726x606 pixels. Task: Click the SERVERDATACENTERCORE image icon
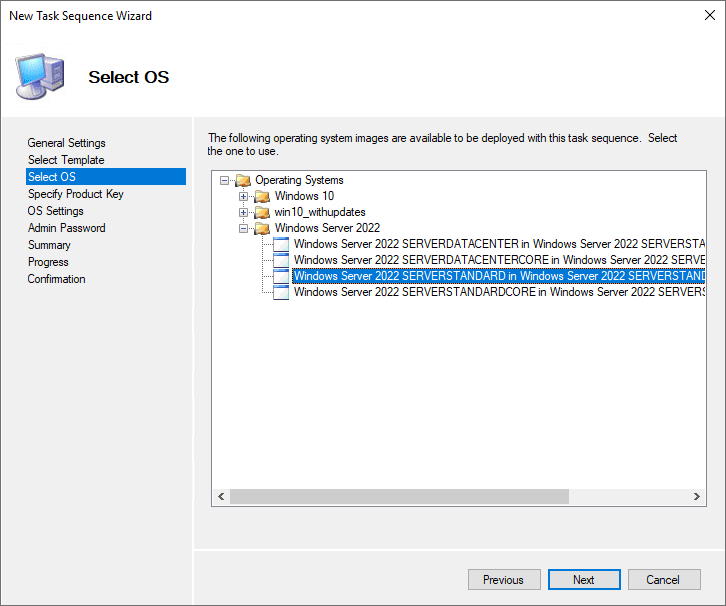tap(281, 260)
